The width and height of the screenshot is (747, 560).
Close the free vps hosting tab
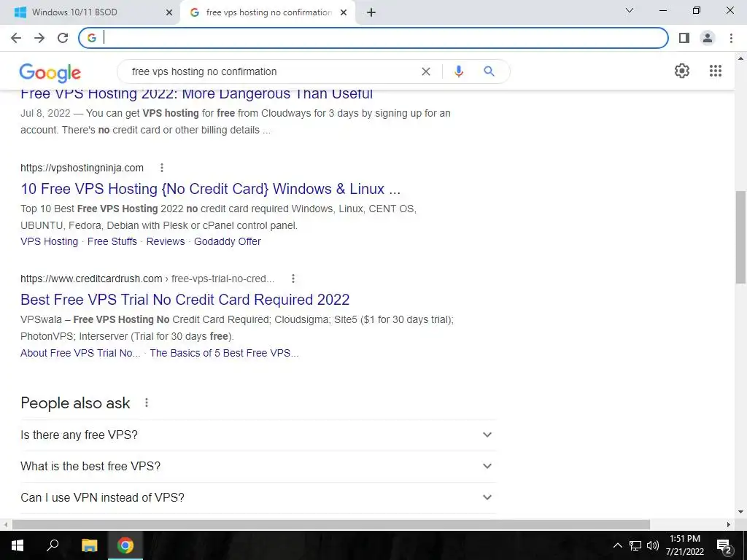[344, 12]
